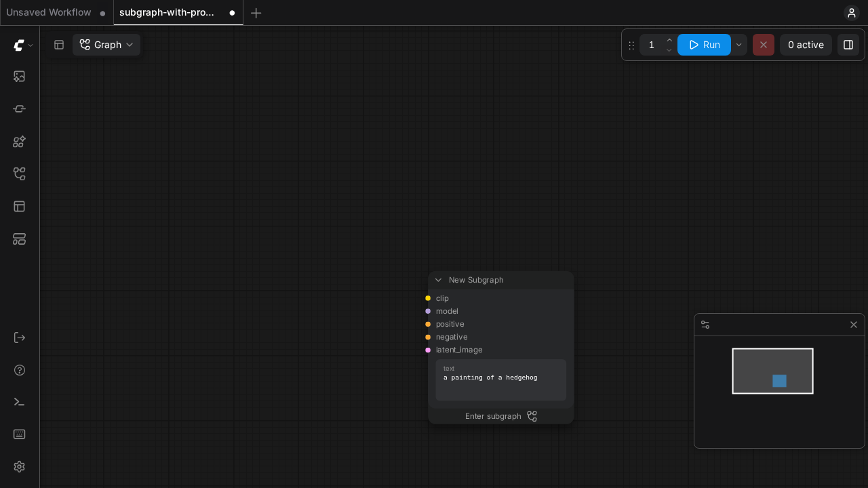Grab the run toolbar drag handle

coord(631,45)
